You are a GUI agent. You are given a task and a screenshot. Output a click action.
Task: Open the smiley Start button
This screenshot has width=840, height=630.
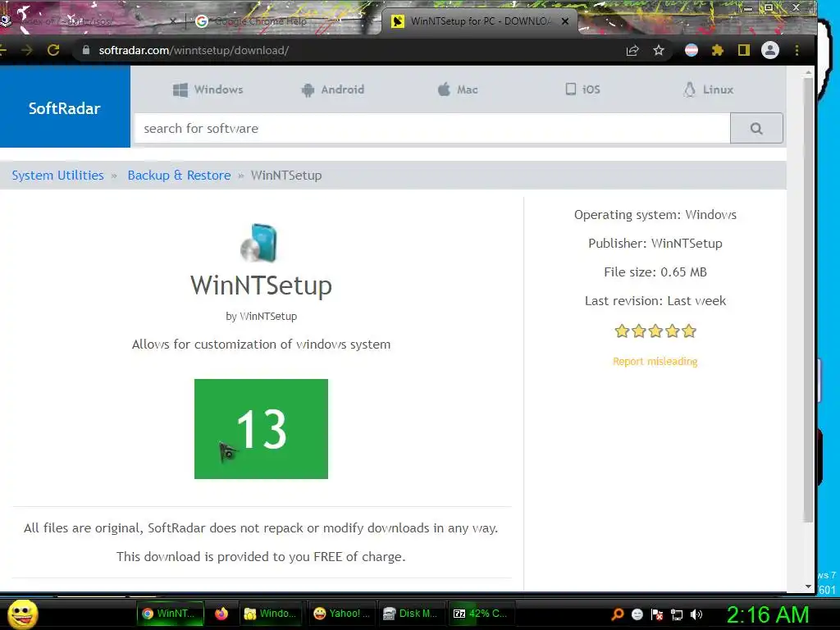click(22, 614)
